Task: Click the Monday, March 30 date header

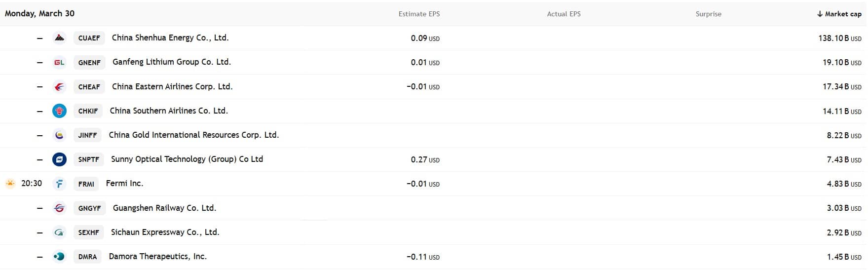Action: coord(39,13)
